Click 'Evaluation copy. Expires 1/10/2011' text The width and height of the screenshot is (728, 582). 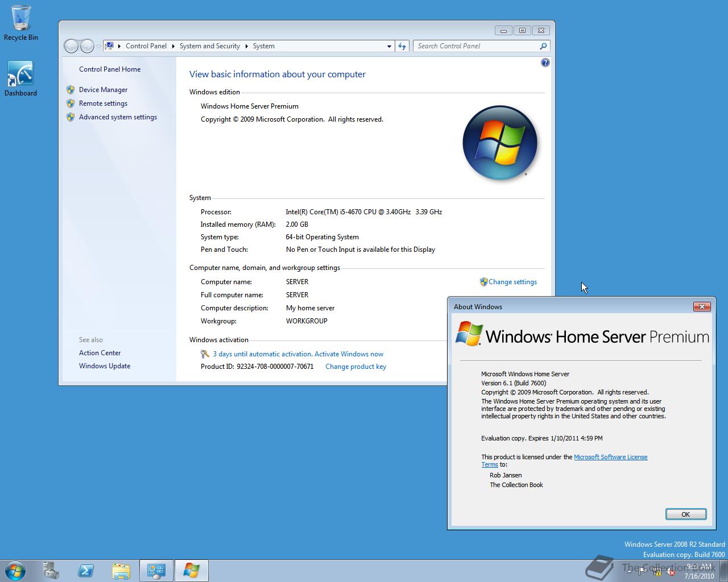coord(541,438)
